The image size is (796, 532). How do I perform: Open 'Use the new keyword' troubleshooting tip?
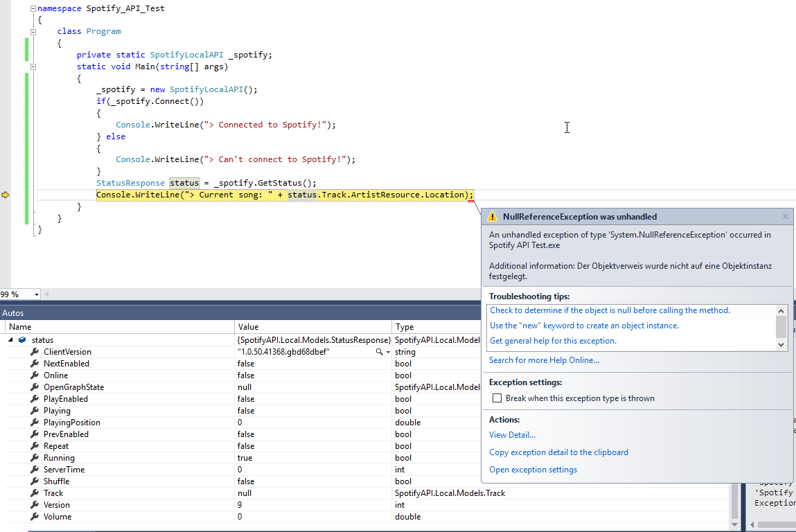(x=584, y=326)
